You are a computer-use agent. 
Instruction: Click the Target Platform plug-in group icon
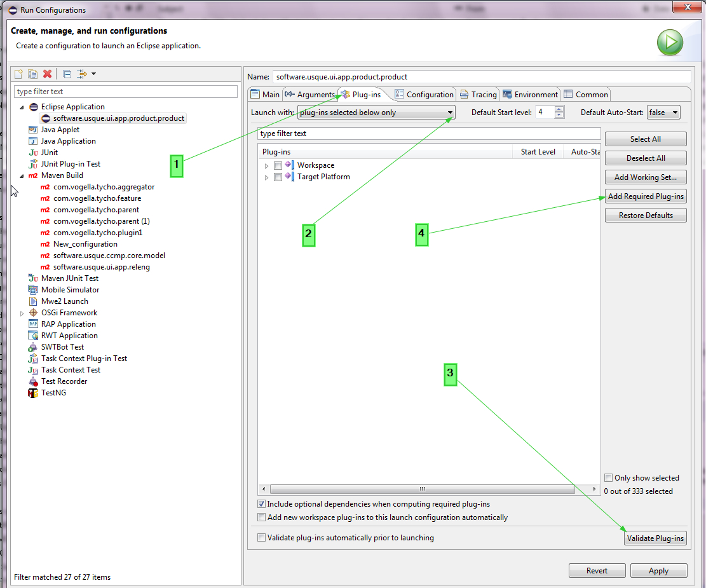pos(290,177)
